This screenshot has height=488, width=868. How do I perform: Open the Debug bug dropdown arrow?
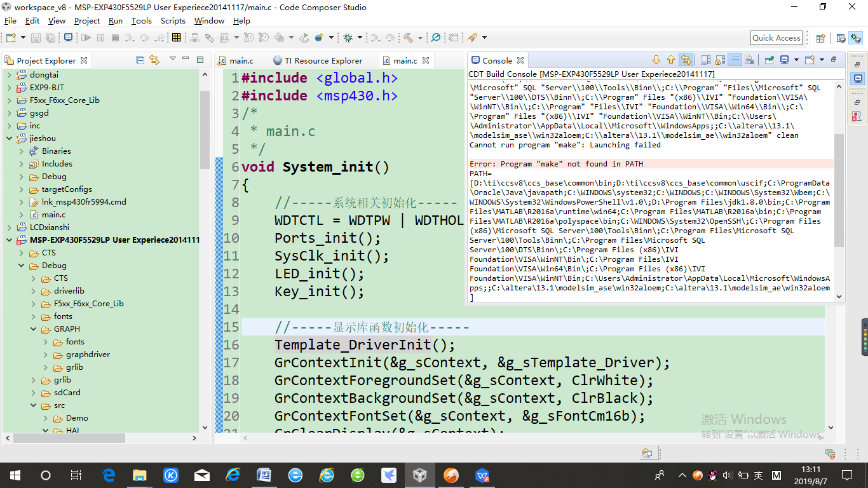click(x=360, y=37)
